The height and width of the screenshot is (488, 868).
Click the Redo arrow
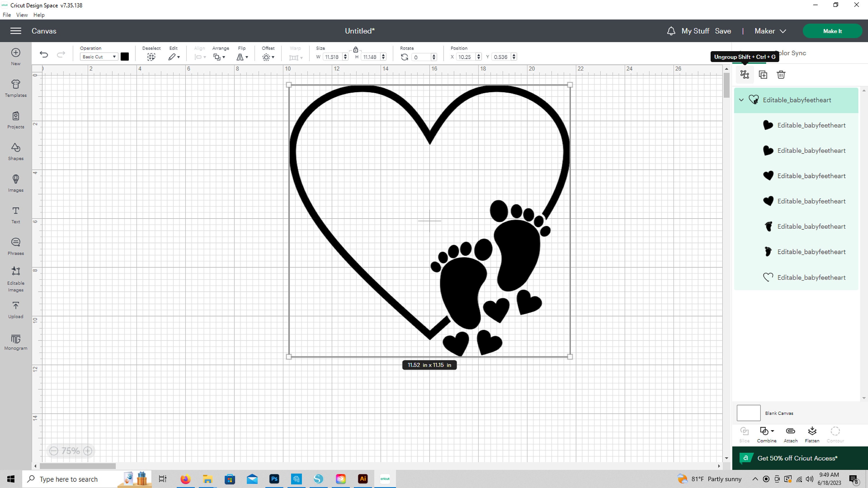[x=61, y=54]
